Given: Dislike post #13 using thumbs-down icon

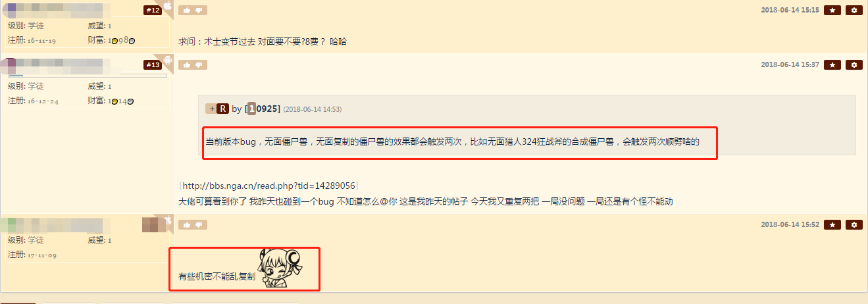Looking at the screenshot, I should coord(199,65).
